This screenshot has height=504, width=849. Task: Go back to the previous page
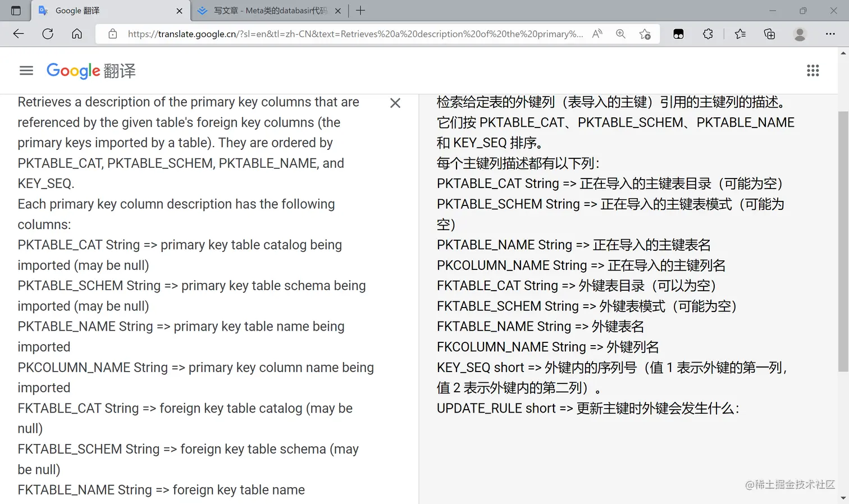click(19, 34)
